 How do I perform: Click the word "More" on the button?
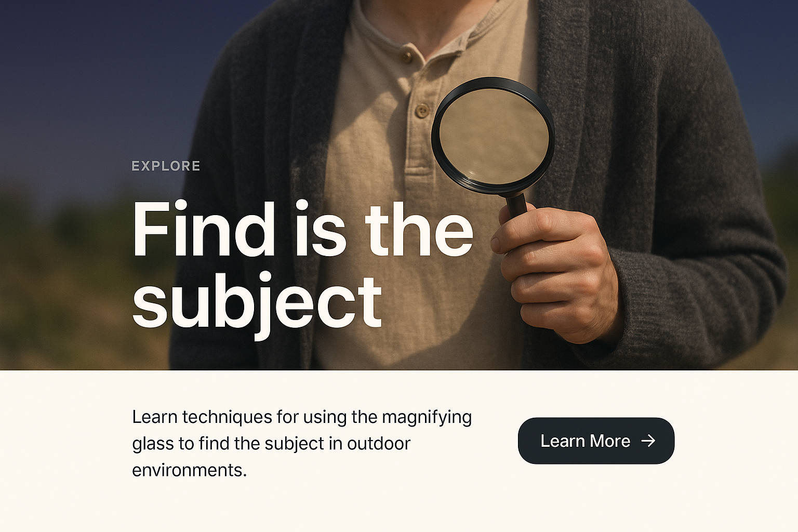click(610, 441)
